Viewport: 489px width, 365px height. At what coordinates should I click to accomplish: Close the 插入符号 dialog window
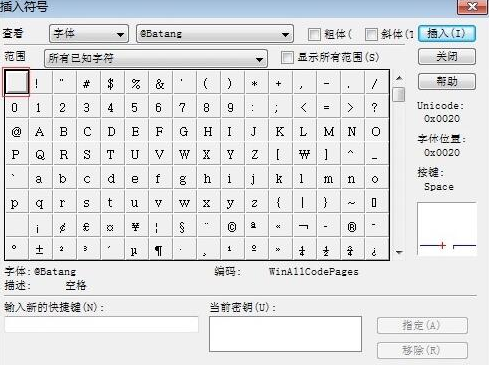point(472,7)
